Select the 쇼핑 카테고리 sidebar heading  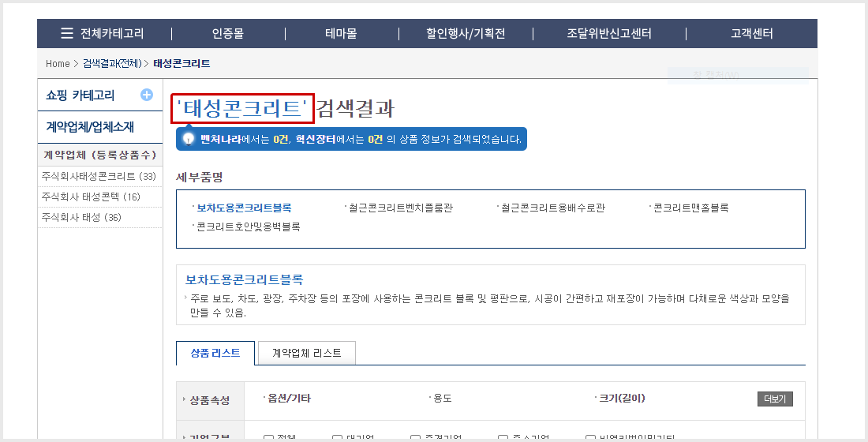(x=80, y=96)
